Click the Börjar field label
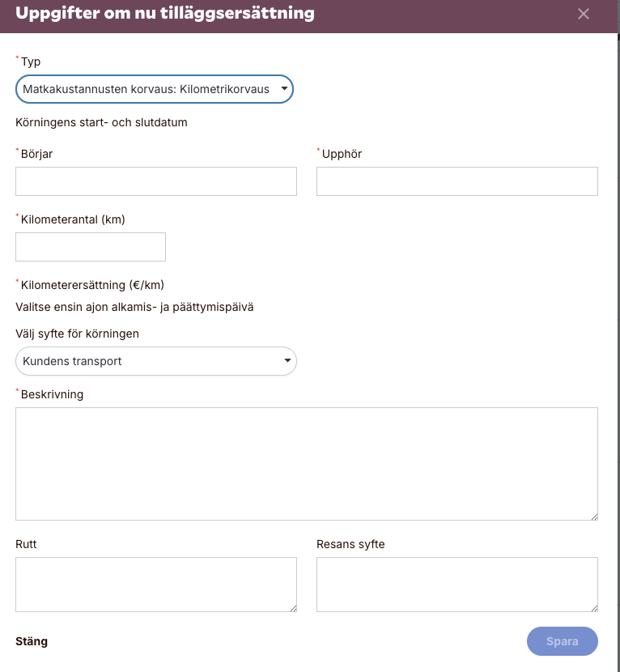Viewport: 620px width, 672px height. tap(37, 154)
